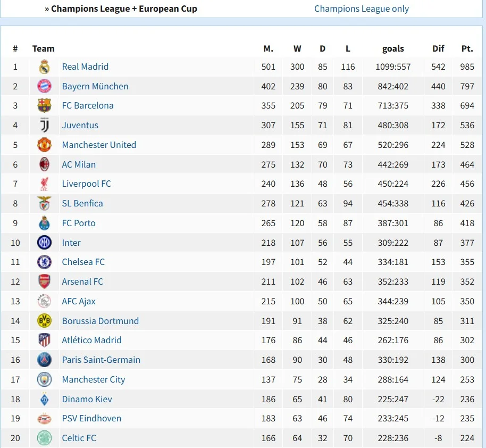
Task: Click the Manchester United crest
Action: 44,145
